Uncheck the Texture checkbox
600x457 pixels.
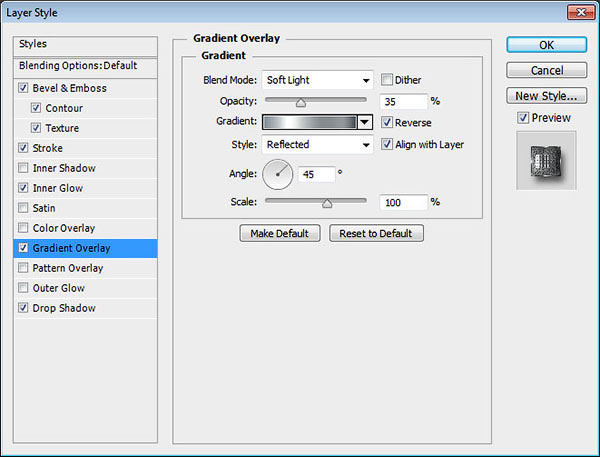point(36,128)
